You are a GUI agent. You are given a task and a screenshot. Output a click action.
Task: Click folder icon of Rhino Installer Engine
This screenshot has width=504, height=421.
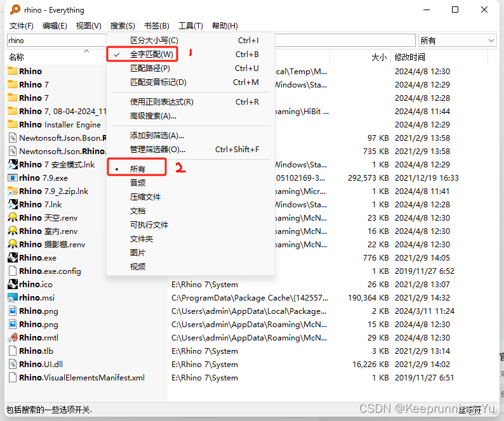pyautogui.click(x=13, y=124)
